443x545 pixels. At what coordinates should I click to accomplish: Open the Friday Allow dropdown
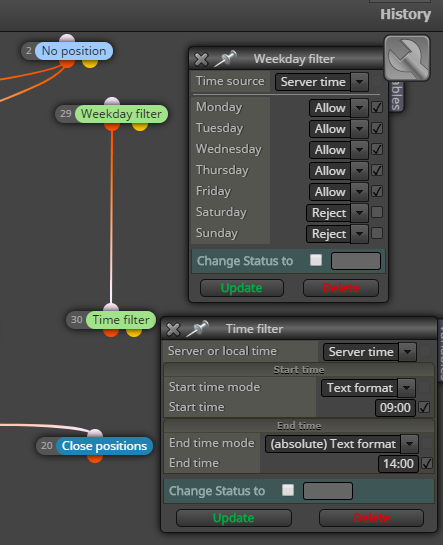(x=338, y=192)
